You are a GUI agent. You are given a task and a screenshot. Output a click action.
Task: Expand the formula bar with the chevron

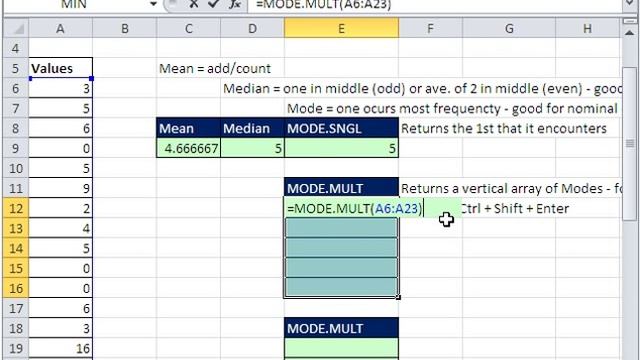tap(630, 3)
